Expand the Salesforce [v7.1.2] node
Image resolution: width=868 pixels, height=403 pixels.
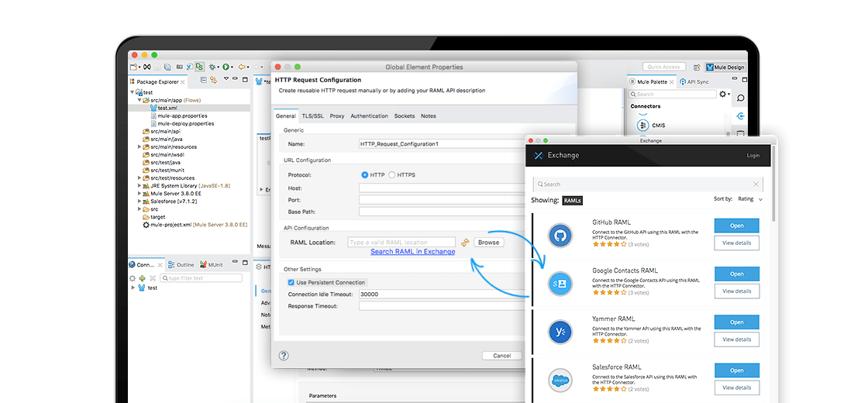139,201
